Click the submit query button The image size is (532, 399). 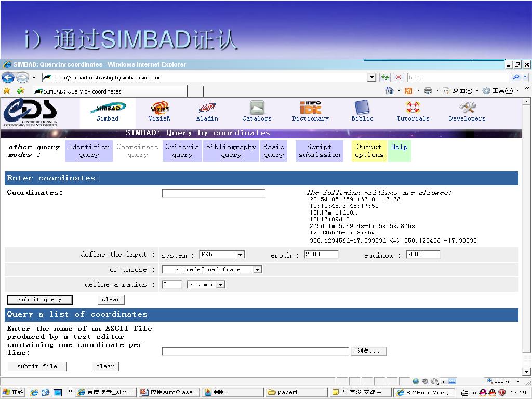[x=39, y=300]
